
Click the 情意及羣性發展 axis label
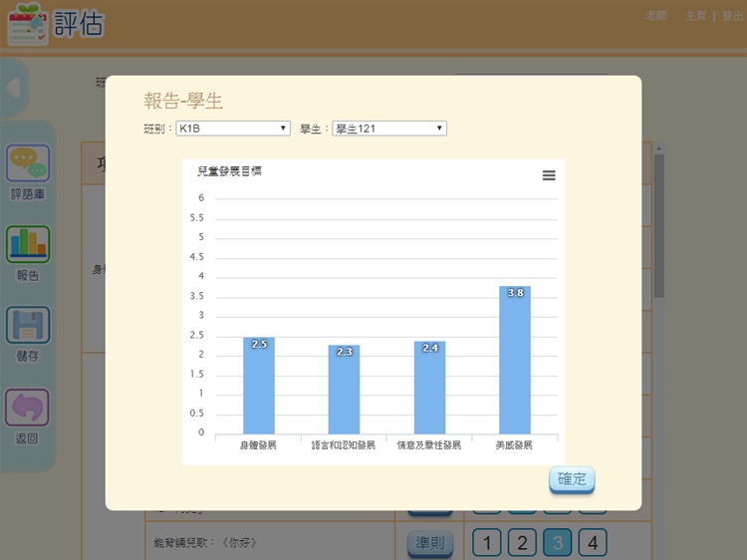coord(429,445)
